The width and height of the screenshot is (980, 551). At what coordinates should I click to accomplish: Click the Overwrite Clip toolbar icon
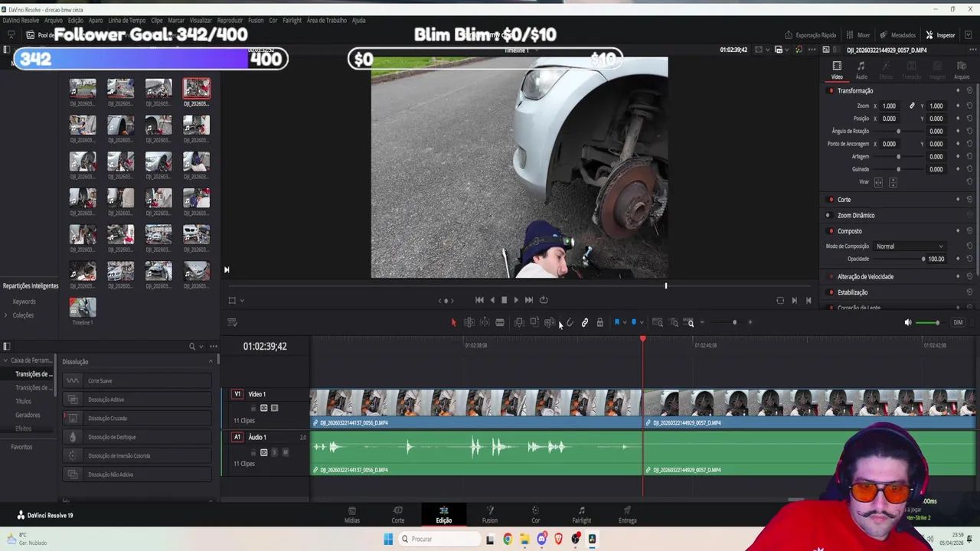534,322
